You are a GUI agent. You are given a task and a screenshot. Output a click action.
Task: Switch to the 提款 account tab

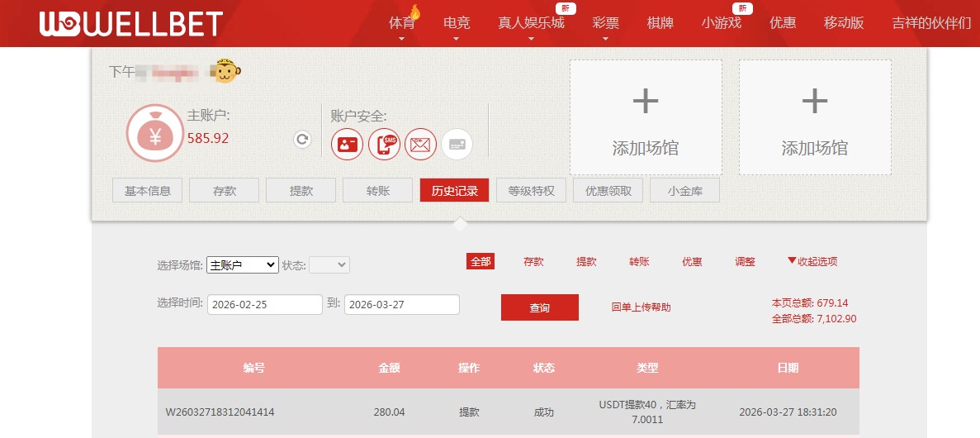301,191
